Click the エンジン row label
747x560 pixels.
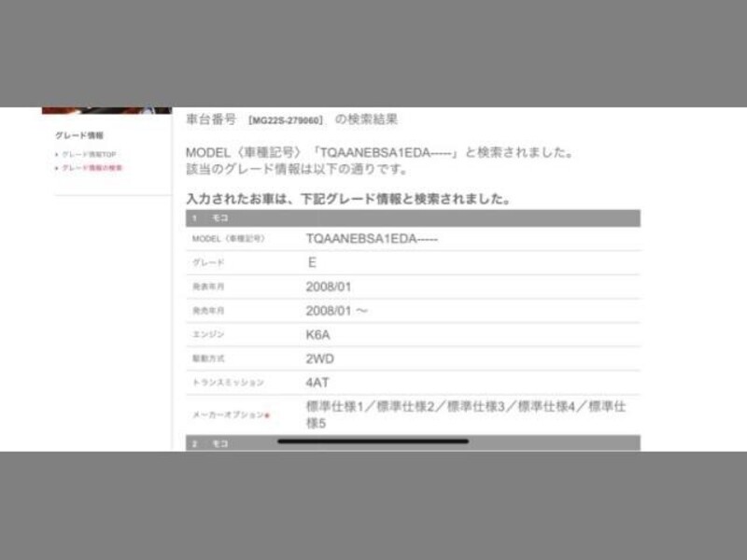coord(208,334)
